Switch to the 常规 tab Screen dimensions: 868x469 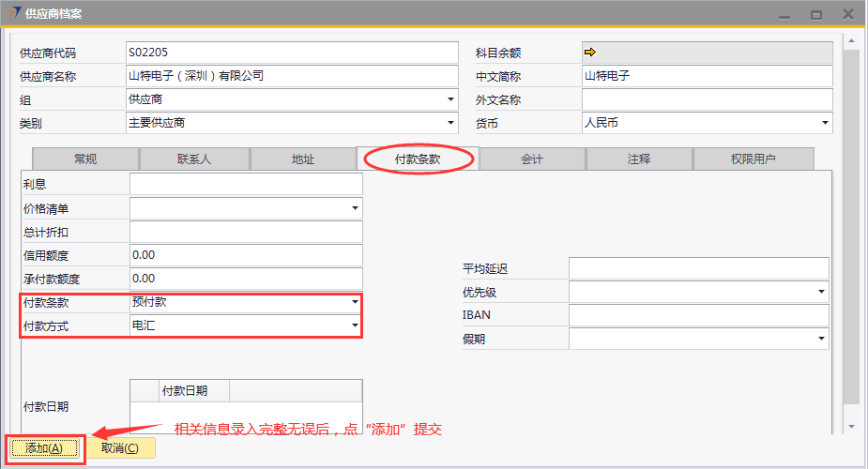(85, 159)
